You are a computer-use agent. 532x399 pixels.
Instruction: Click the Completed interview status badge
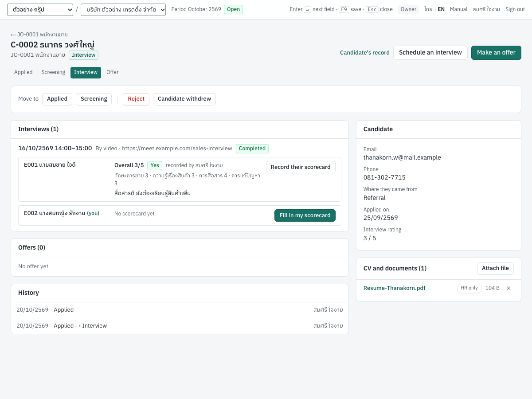point(252,149)
